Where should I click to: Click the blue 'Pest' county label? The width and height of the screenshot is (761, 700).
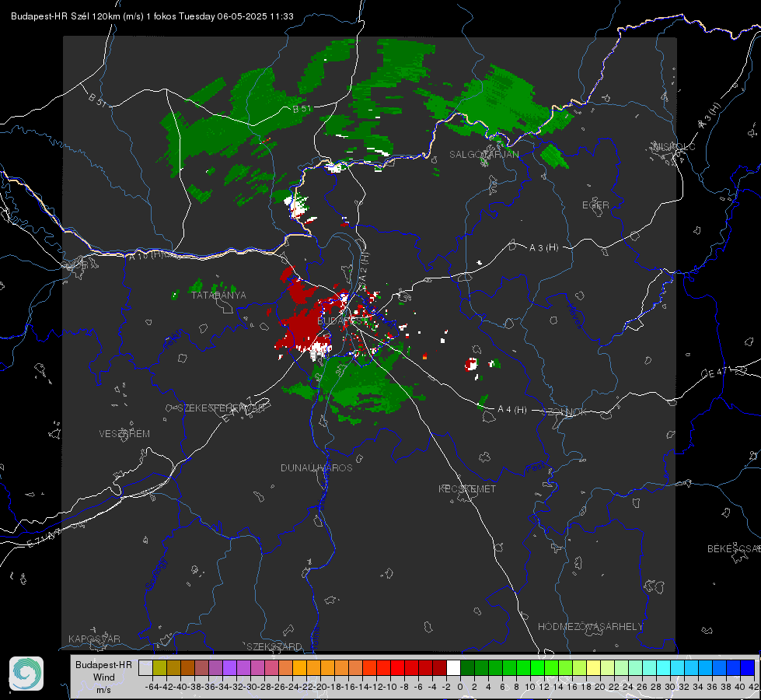tap(536, 469)
